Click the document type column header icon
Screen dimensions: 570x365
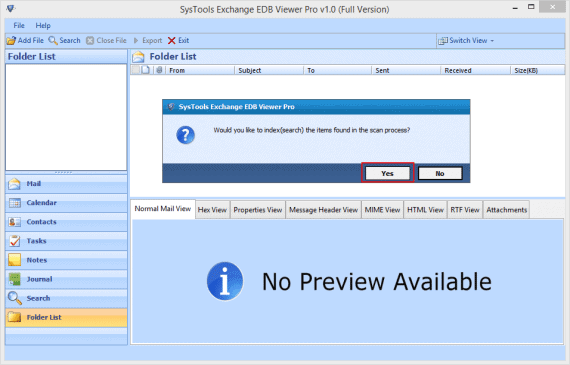coord(146,70)
